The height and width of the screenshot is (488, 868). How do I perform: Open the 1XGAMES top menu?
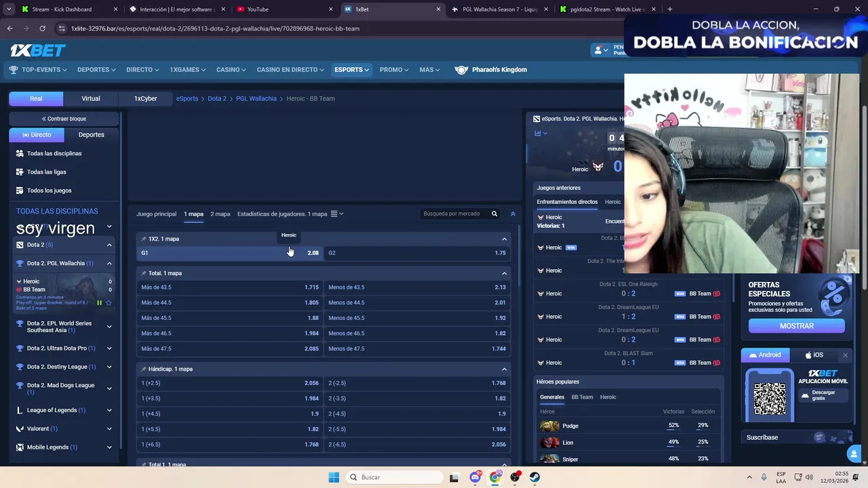tap(188, 70)
